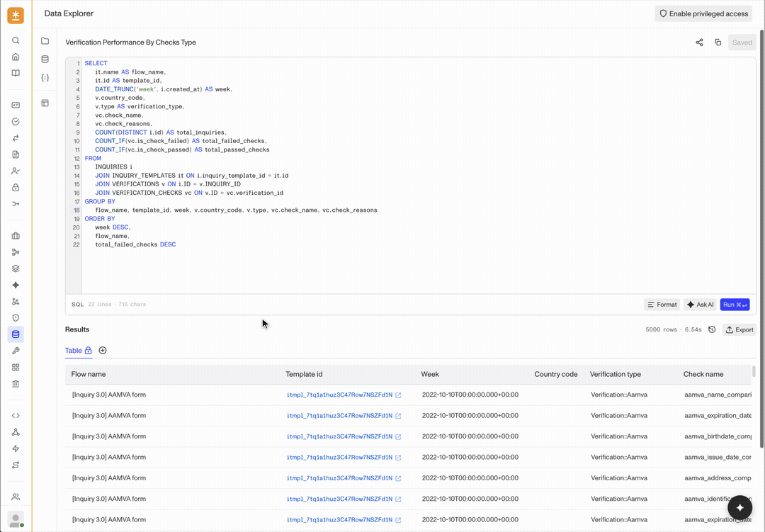Run the SQL query

735,305
